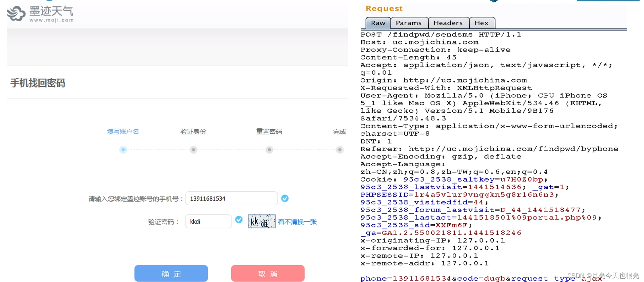The width and height of the screenshot is (644, 282).
Task: Select the 验证身份 step label
Action: [193, 132]
